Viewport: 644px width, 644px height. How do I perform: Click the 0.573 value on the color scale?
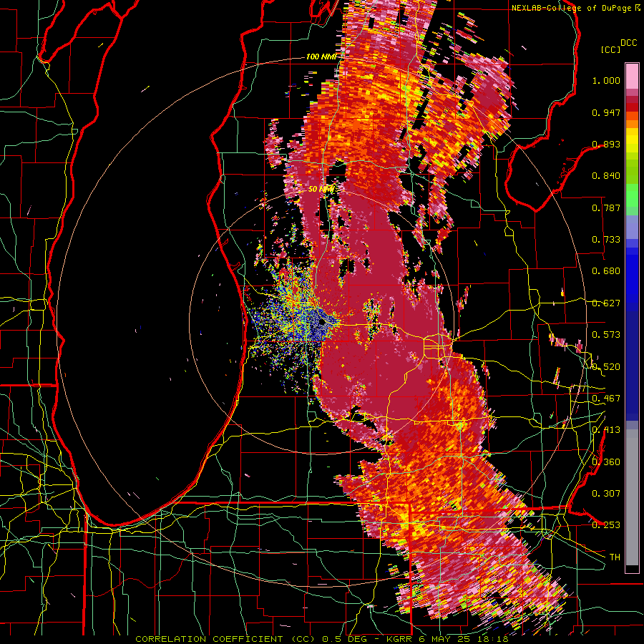[x=606, y=335]
